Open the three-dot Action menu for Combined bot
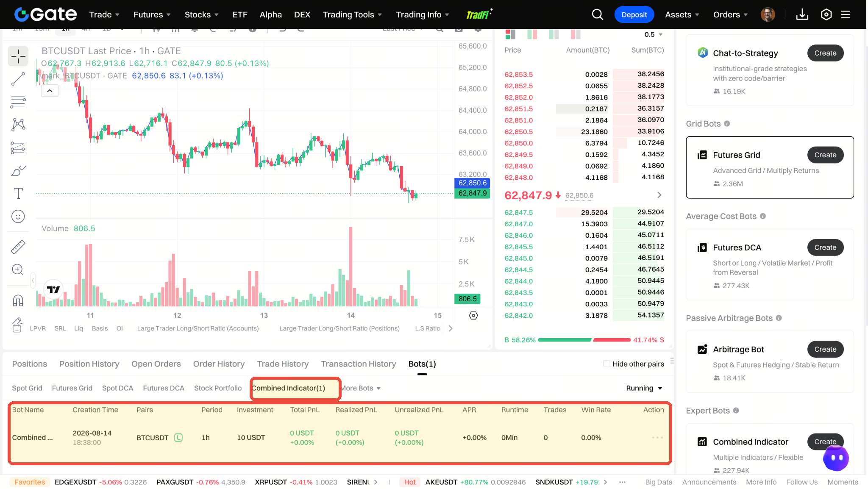The height and width of the screenshot is (489, 868). tap(657, 437)
